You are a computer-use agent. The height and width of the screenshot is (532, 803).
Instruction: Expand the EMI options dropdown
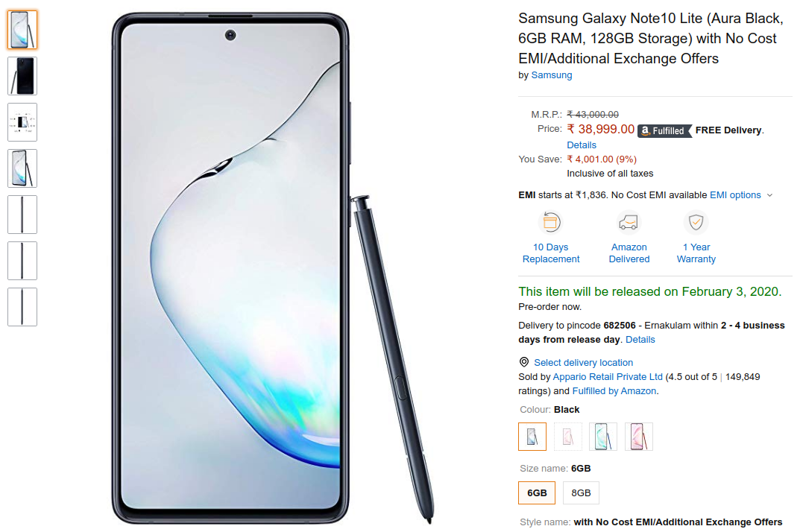tap(741, 195)
